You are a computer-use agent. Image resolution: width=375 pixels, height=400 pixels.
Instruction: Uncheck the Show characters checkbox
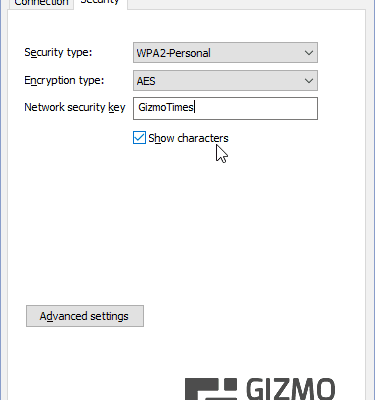[x=139, y=138]
